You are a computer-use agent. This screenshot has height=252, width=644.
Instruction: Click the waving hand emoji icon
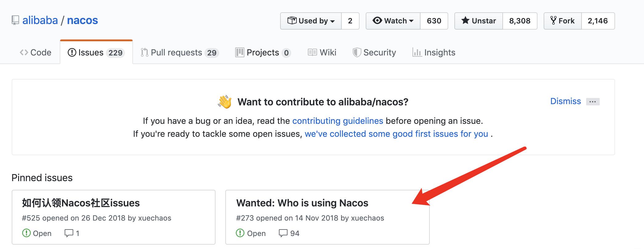(x=225, y=102)
